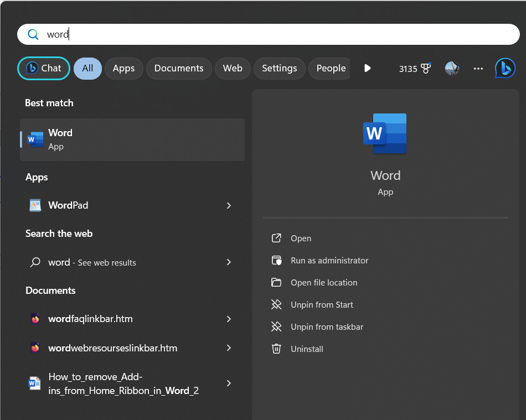Switch to the Apps filter tab
The height and width of the screenshot is (420, 526).
pyautogui.click(x=123, y=69)
